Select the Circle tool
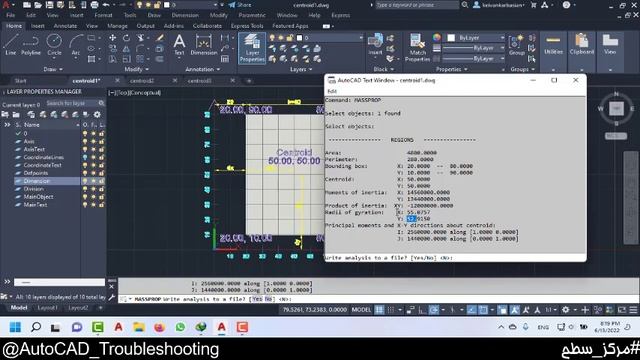Screen dimensions: 640x360 (54, 45)
